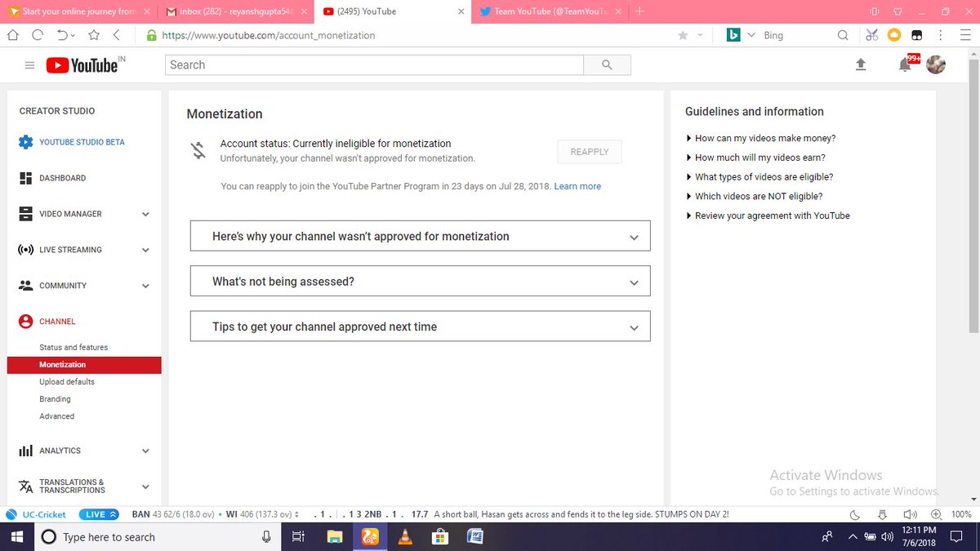Expand "What's not being assessed?" panel
The image size is (980, 551).
pyautogui.click(x=420, y=281)
